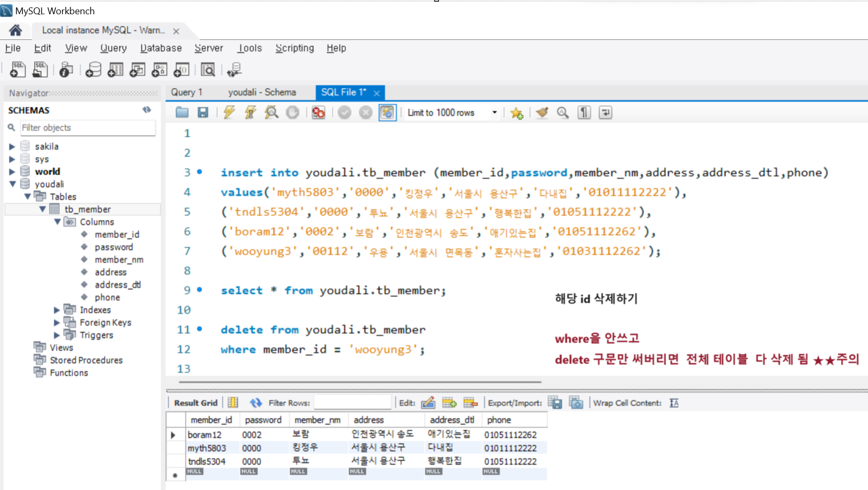Collapse the tb_member table

pos(42,209)
